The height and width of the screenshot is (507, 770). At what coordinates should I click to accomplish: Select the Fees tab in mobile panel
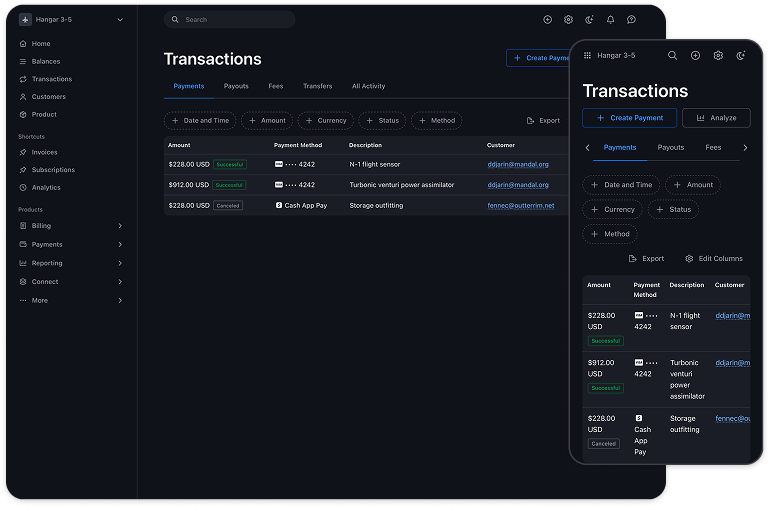click(713, 147)
